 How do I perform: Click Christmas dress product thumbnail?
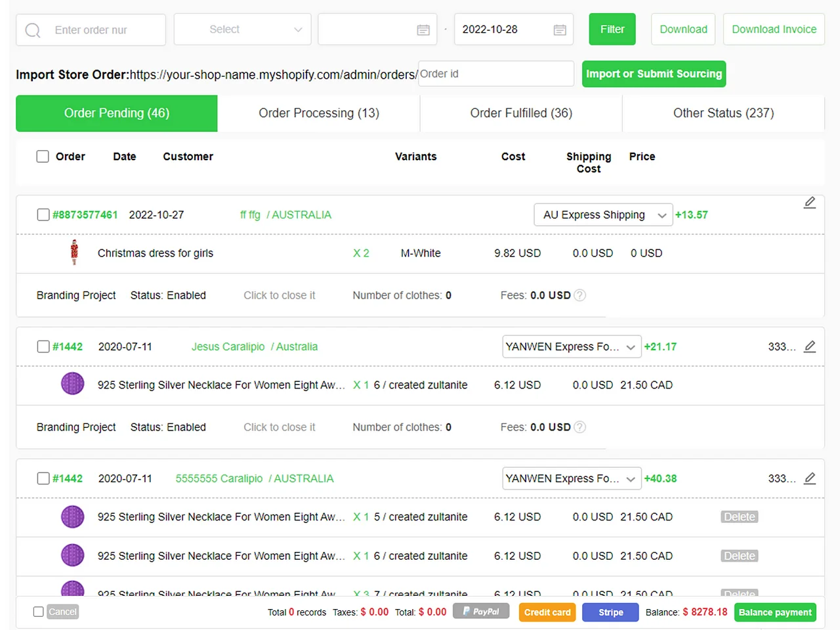(x=74, y=253)
